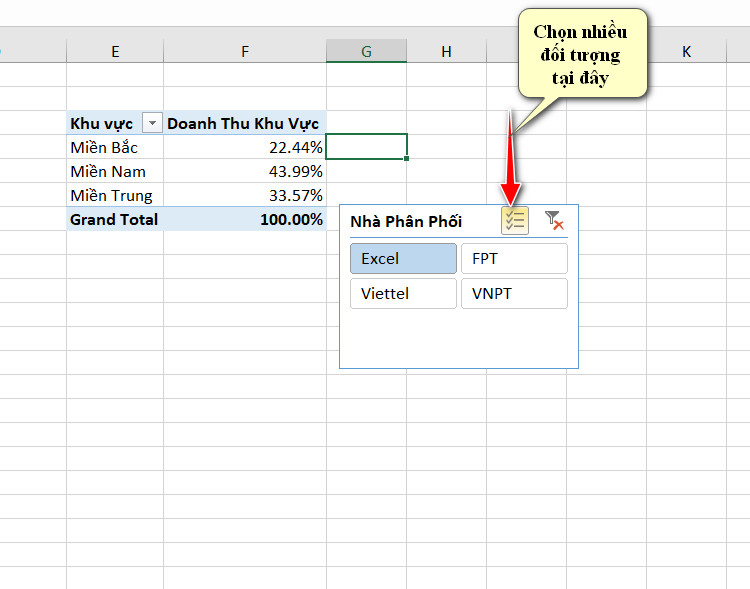Select the FPT slicer item

pyautogui.click(x=514, y=258)
